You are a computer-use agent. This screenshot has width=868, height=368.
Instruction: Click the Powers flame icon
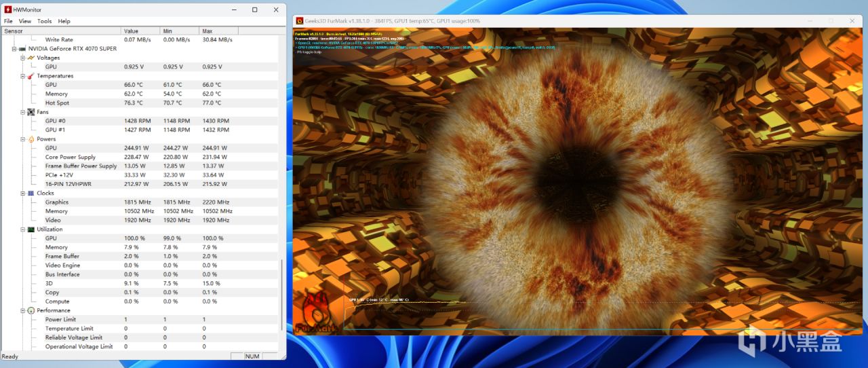tap(31, 139)
